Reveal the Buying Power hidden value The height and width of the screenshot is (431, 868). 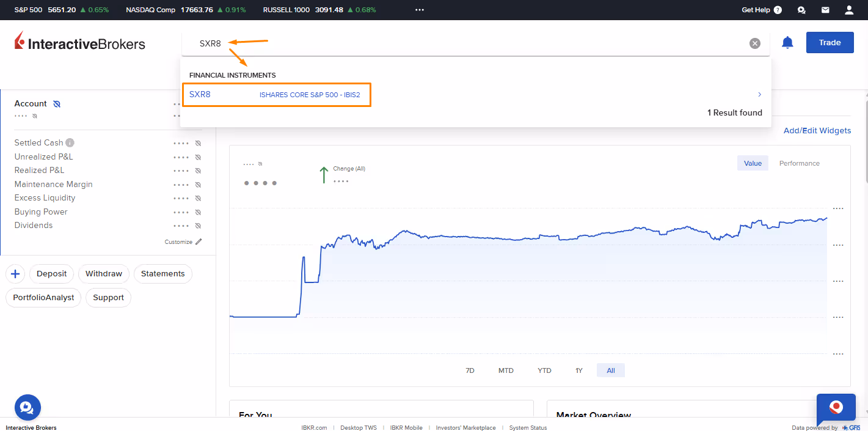198,212
